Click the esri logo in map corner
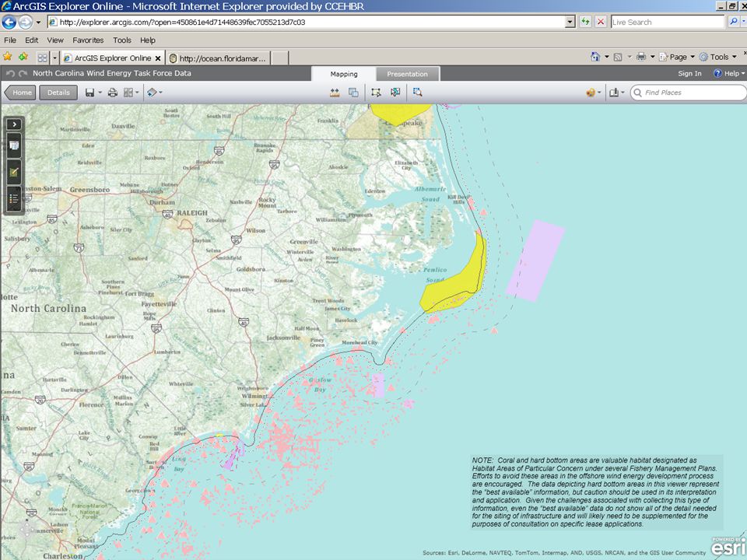This screenshot has width=747, height=560. [x=729, y=547]
